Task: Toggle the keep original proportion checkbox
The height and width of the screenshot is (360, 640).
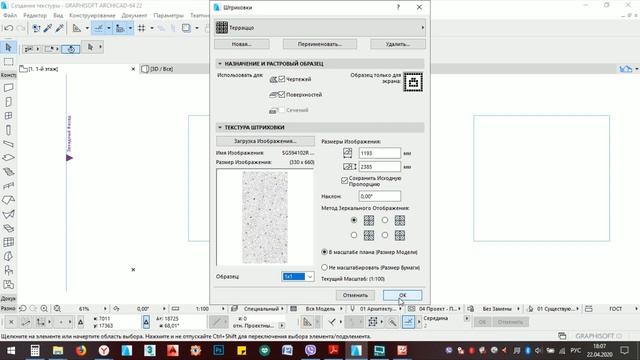Action: (x=344, y=180)
